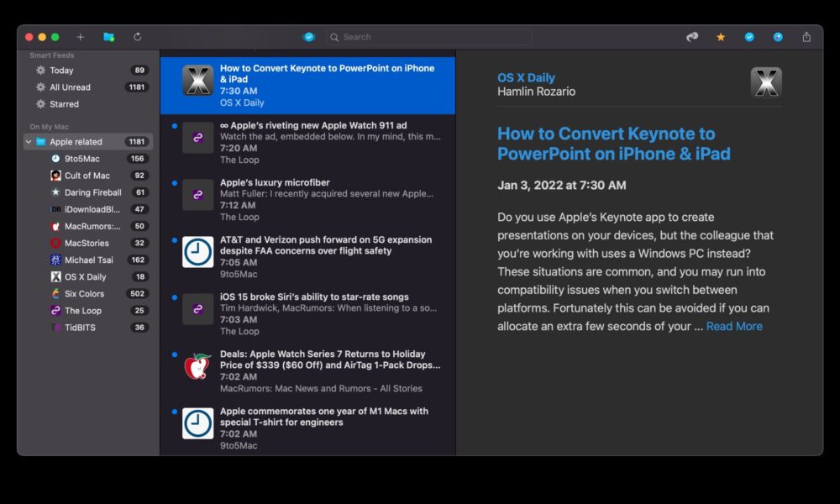
Task: Open the AT&T and Verizon 5G expansion article
Action: (307, 257)
